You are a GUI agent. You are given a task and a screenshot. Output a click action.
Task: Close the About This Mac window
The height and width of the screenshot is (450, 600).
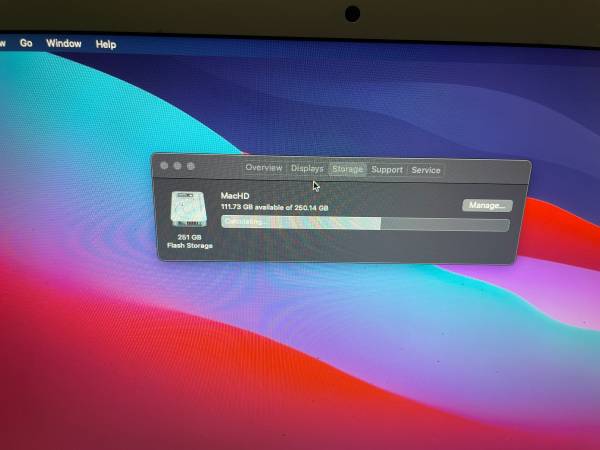(164, 165)
